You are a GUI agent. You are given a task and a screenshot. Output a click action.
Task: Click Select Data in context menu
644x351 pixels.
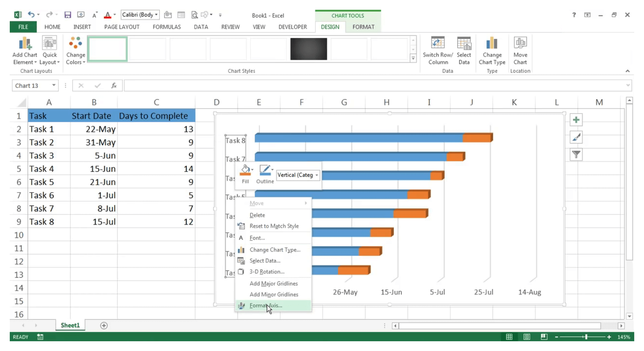(x=265, y=260)
